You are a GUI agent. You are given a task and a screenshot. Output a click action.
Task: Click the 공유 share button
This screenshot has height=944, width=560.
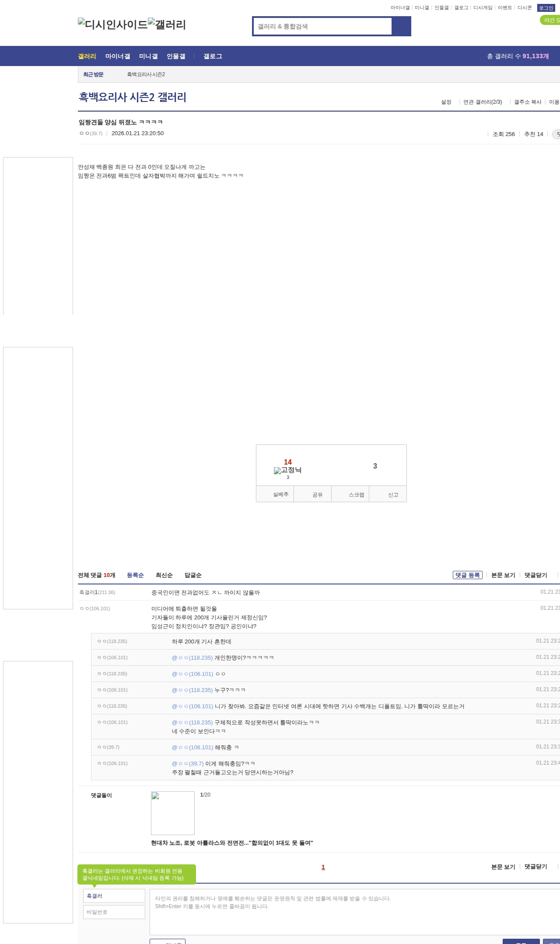(312, 494)
